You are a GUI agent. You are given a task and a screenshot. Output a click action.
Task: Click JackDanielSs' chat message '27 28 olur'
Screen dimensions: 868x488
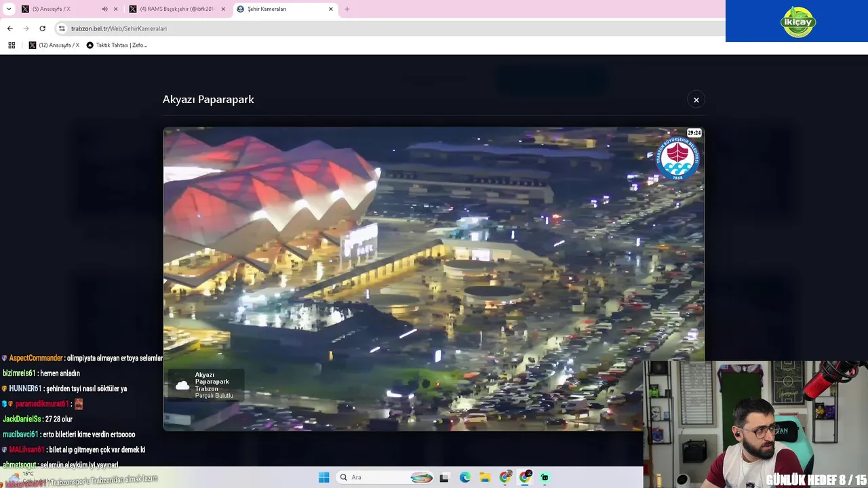(37, 420)
